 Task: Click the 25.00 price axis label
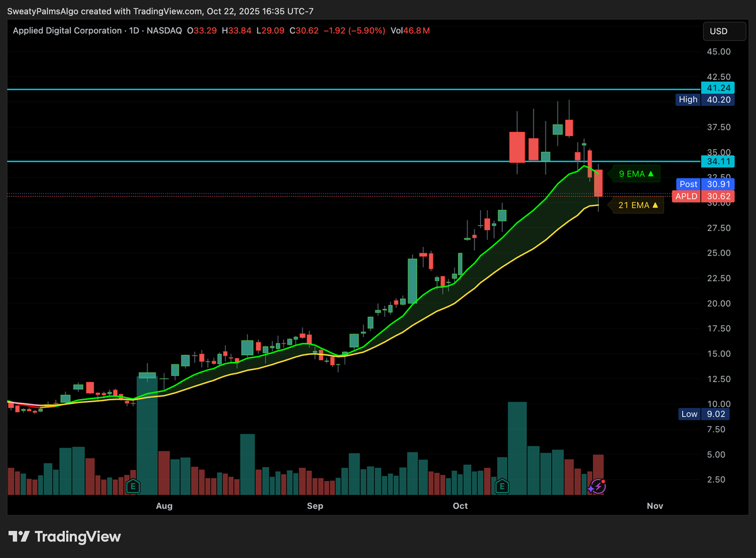719,253
